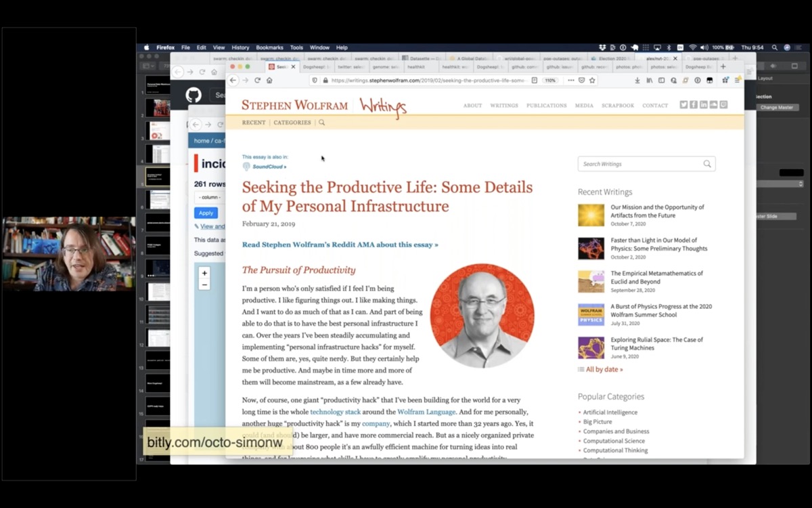Open the Companies and Business category

[x=616, y=431]
